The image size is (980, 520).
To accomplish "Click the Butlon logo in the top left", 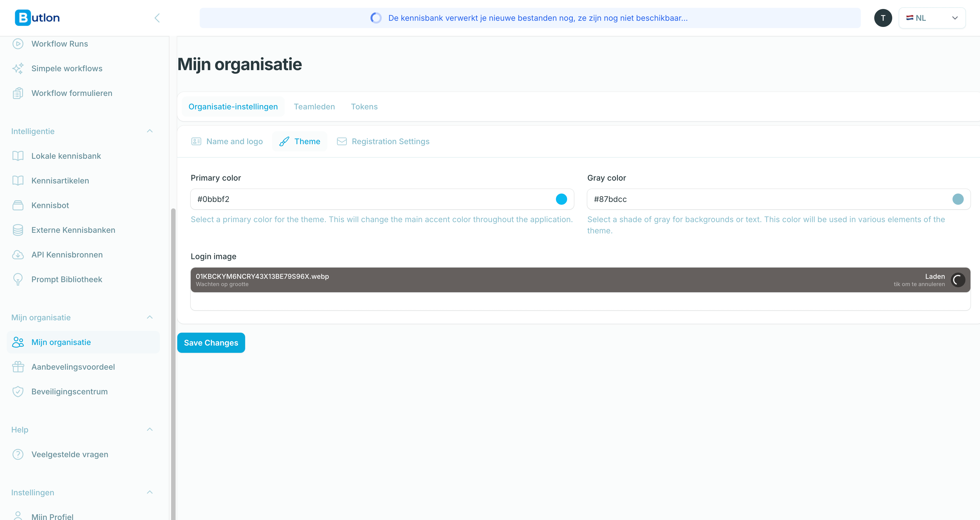I will (x=37, y=17).
